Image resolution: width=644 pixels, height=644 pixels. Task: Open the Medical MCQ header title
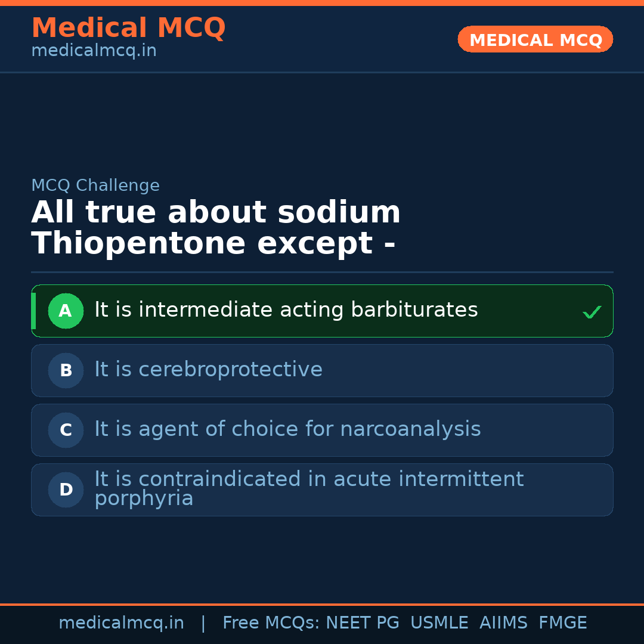click(128, 28)
